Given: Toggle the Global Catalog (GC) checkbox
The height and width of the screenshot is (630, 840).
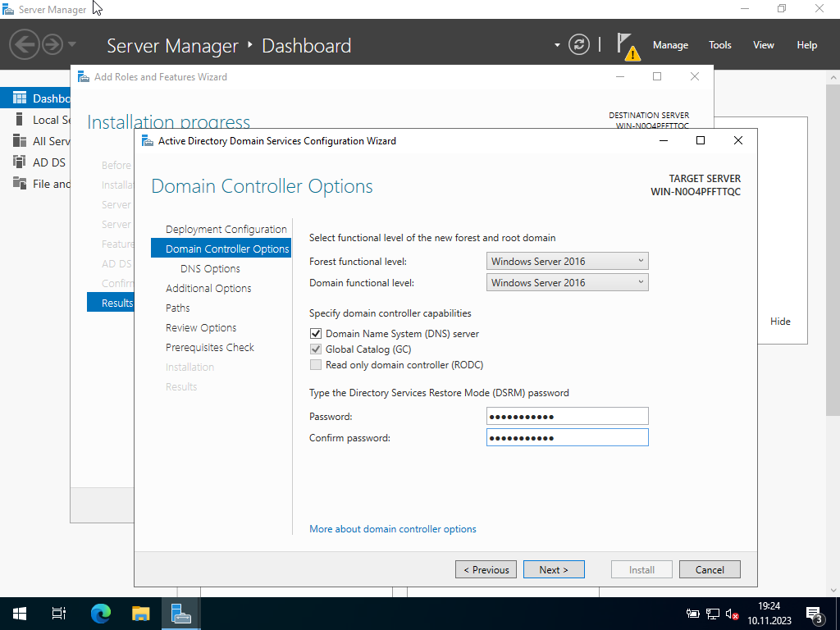Looking at the screenshot, I should pos(316,349).
